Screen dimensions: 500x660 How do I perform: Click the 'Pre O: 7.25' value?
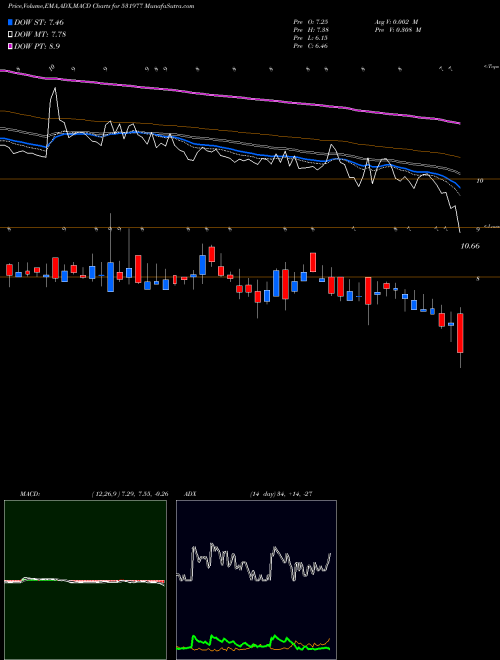(311, 22)
